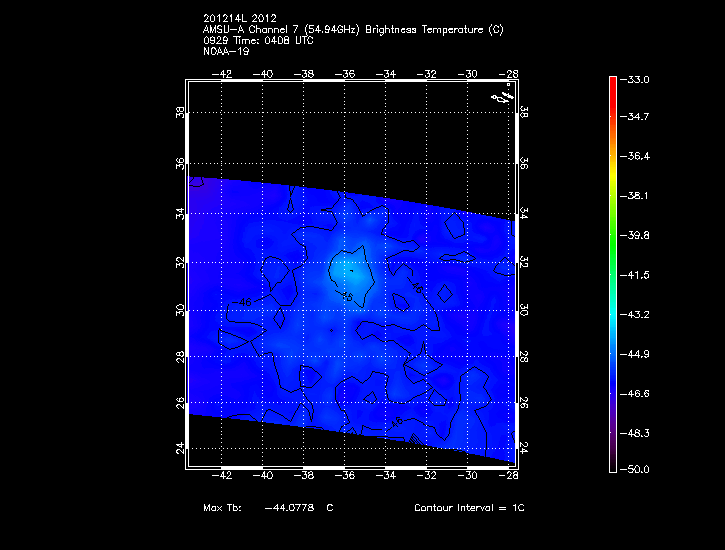Screen dimensions: 725x550
Task: Click the warm core bright spot
Action: pos(345,270)
